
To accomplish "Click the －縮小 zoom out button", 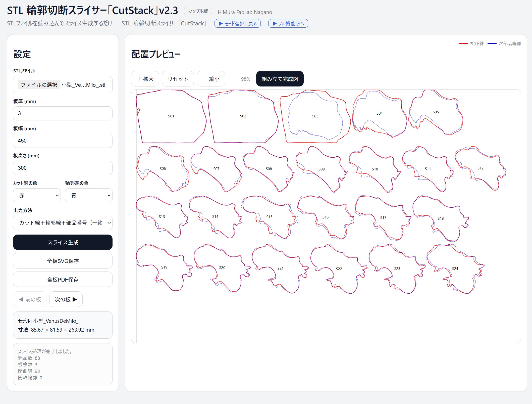I will [211, 79].
